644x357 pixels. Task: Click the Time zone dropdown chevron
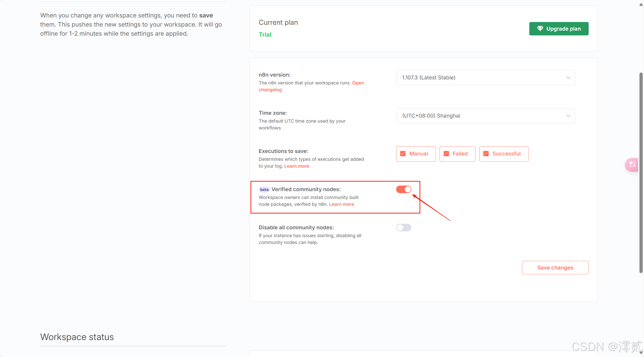568,116
